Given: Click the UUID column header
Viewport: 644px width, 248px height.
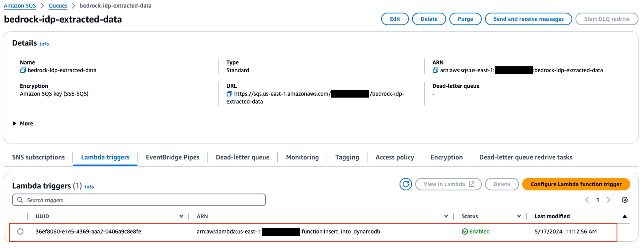Looking at the screenshot, I should click(x=42, y=216).
